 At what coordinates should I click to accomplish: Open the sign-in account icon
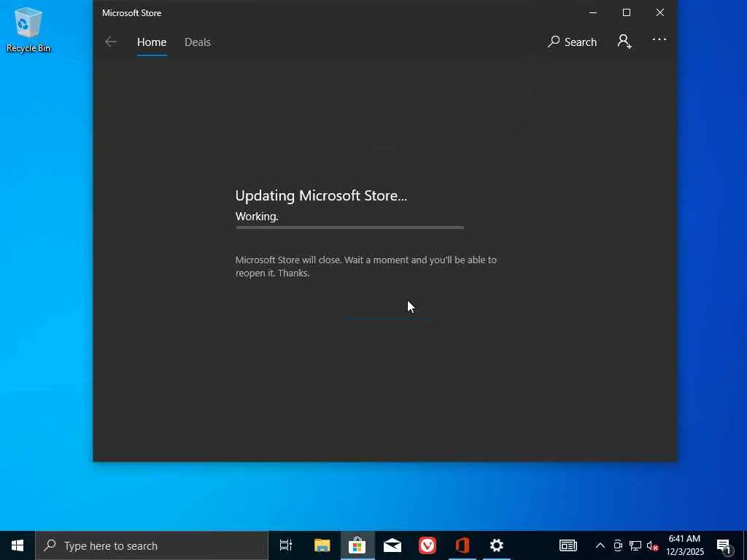(x=624, y=42)
